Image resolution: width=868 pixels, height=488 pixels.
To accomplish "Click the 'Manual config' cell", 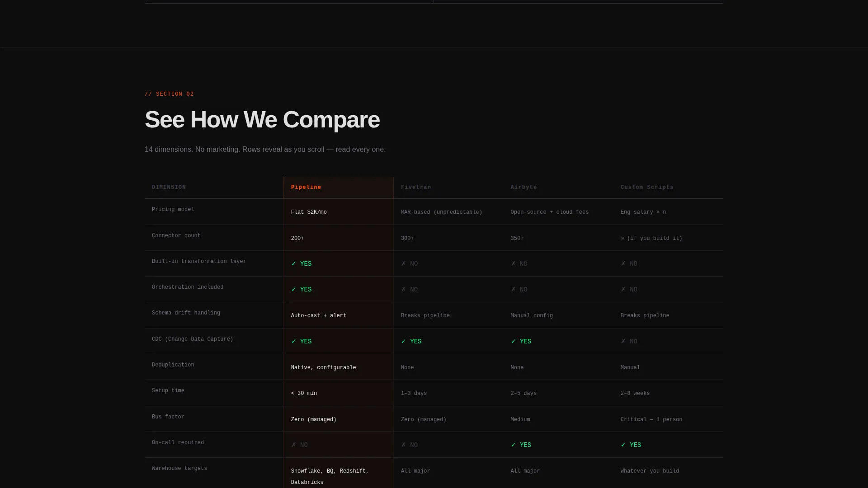I will click(x=532, y=315).
